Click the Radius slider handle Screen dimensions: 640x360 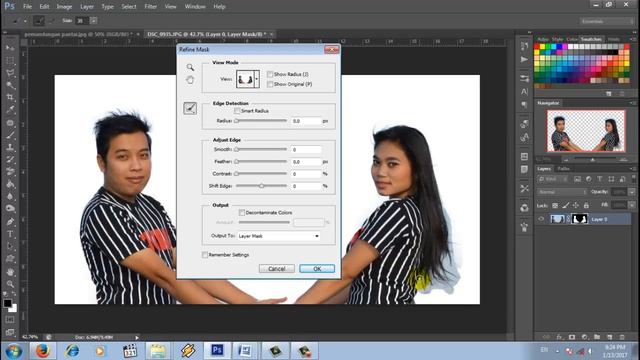point(236,121)
